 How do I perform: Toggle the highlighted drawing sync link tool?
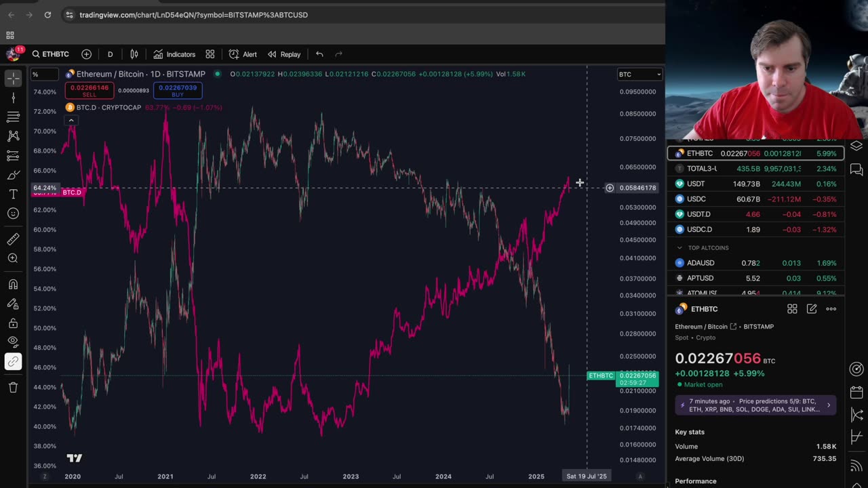tap(13, 361)
